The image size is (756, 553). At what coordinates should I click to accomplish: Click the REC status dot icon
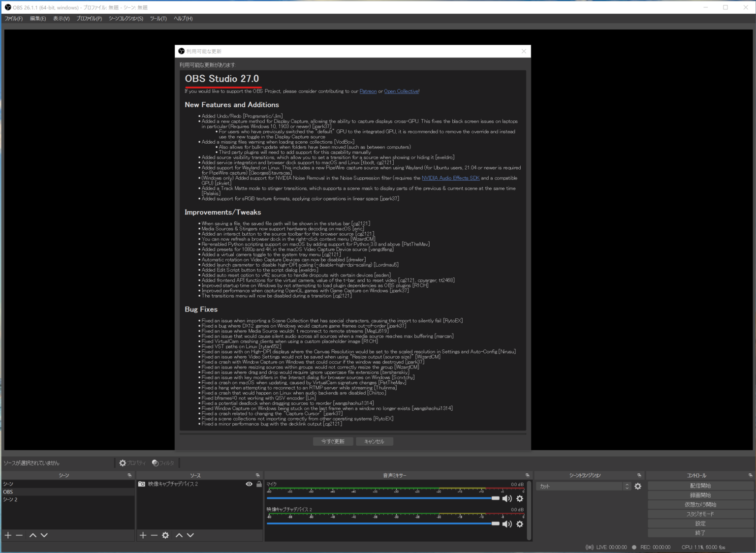634,547
